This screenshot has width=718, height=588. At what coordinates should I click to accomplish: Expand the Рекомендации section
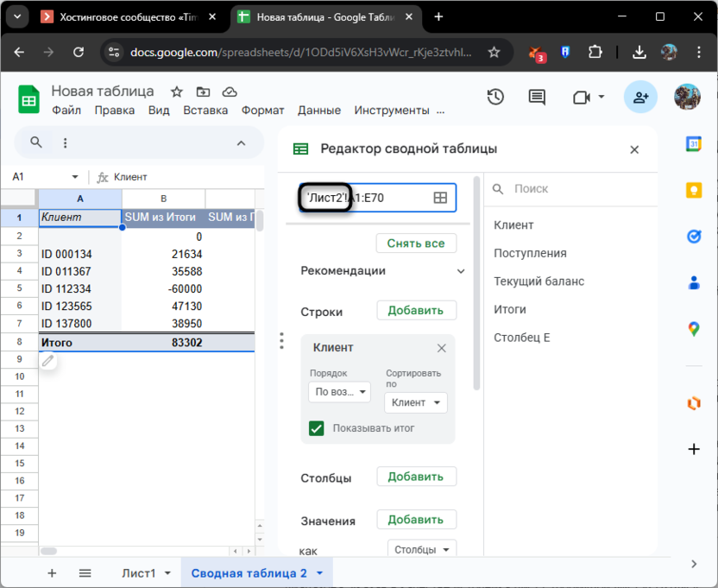tap(461, 271)
